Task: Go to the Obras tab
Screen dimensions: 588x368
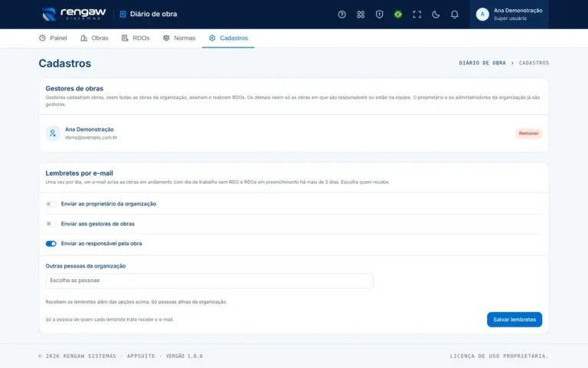Action: (94, 38)
